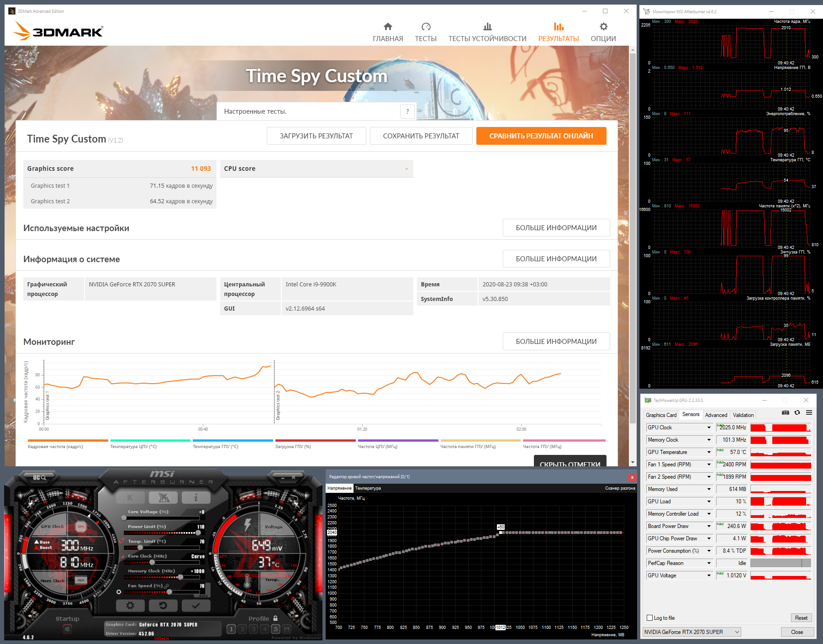The width and height of the screenshot is (823, 644).
Task: Adjust the Core Voltage slider handle
Action: pyautogui.click(x=124, y=518)
